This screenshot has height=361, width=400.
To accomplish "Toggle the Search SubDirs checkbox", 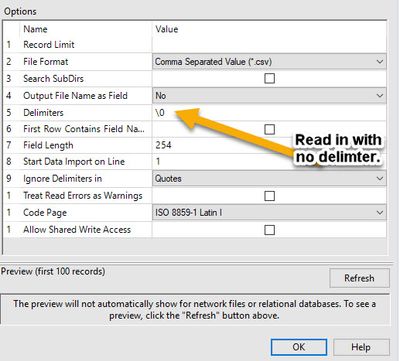I will tap(269, 79).
